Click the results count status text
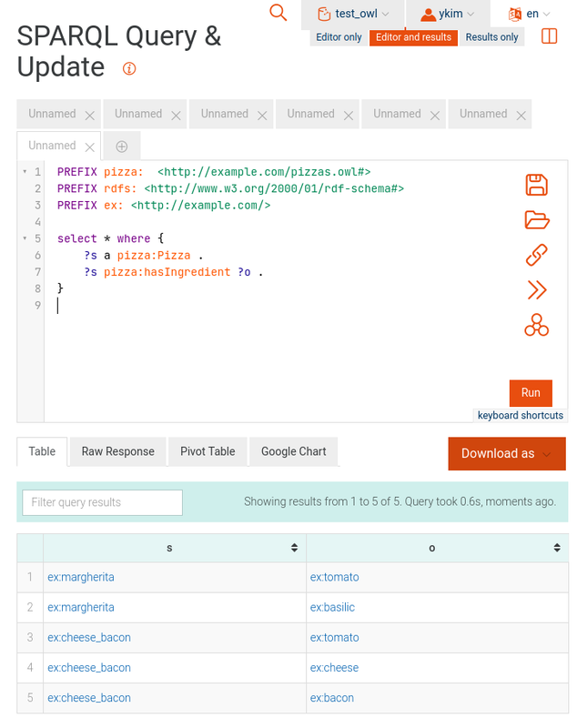This screenshot has height=728, width=577. (400, 502)
